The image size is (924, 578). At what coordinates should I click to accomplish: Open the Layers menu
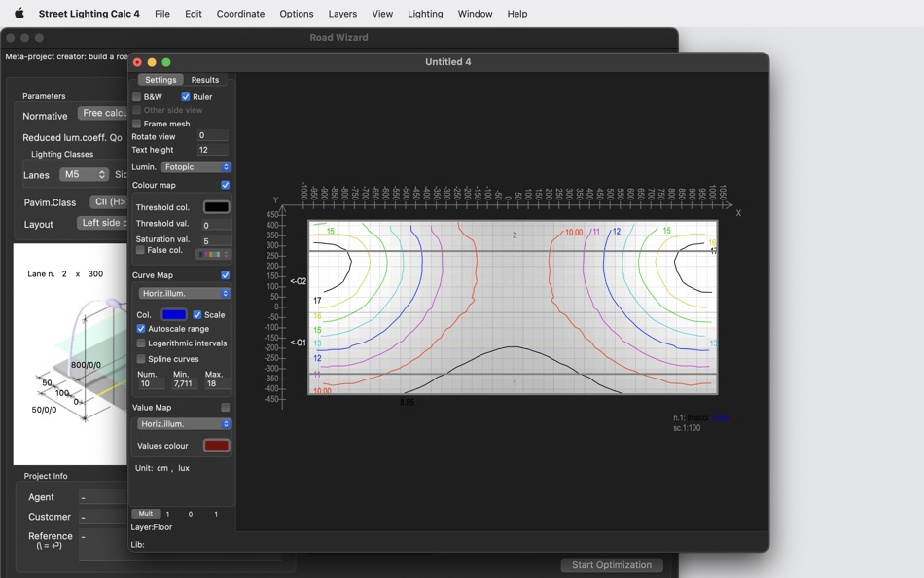click(342, 14)
